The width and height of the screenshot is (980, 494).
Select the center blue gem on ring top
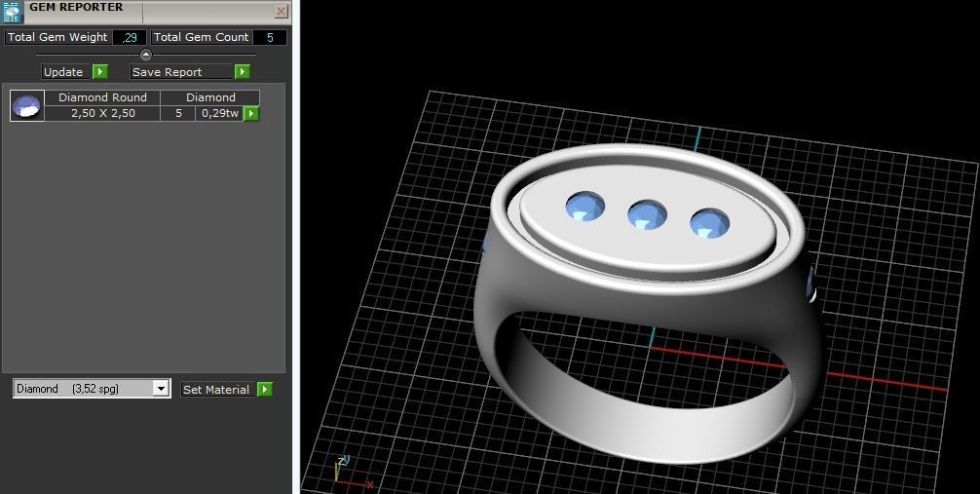pyautogui.click(x=647, y=214)
